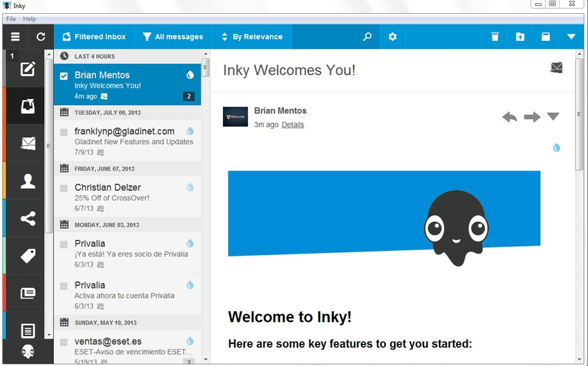Expand the All messages filter dropdown
588x366 pixels.
tap(173, 37)
